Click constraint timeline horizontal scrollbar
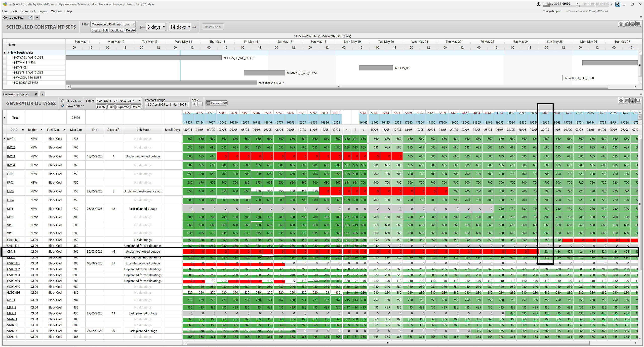The image size is (644, 347). 339,87
